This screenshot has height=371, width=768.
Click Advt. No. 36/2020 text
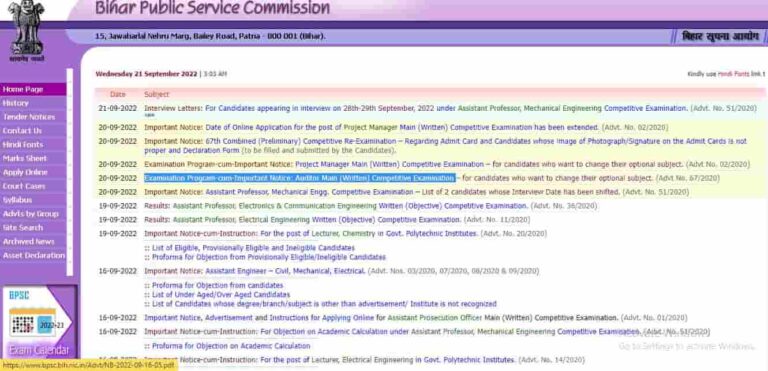[x=564, y=206]
